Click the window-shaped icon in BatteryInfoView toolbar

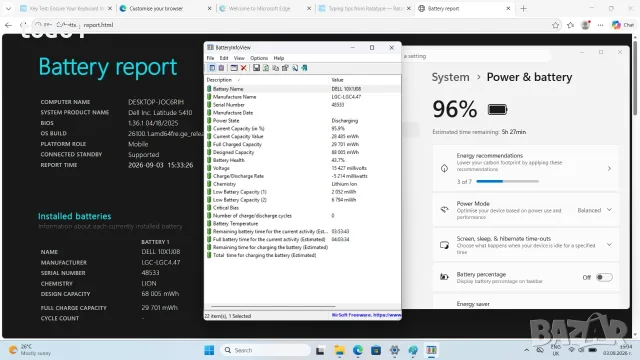(234, 68)
